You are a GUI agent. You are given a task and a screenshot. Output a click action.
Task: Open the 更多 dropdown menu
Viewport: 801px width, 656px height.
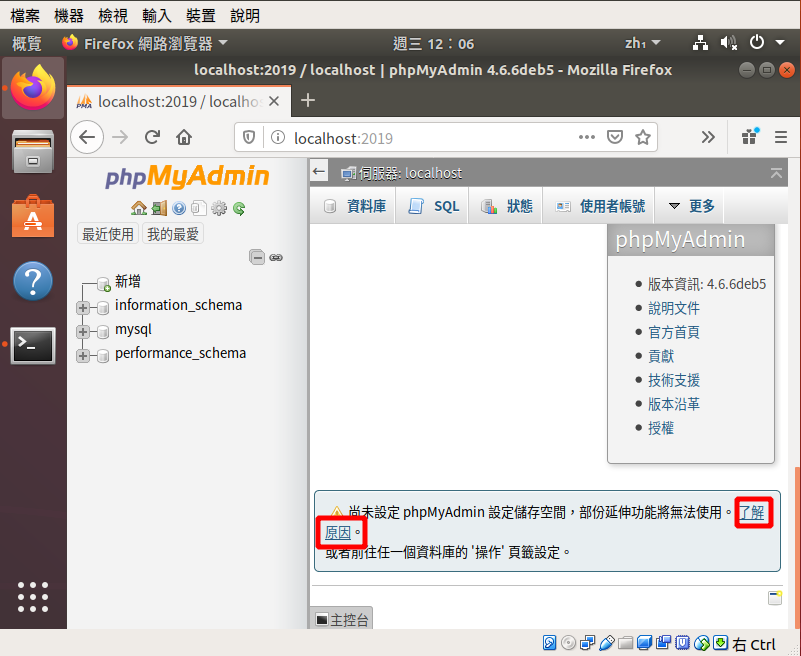click(691, 206)
